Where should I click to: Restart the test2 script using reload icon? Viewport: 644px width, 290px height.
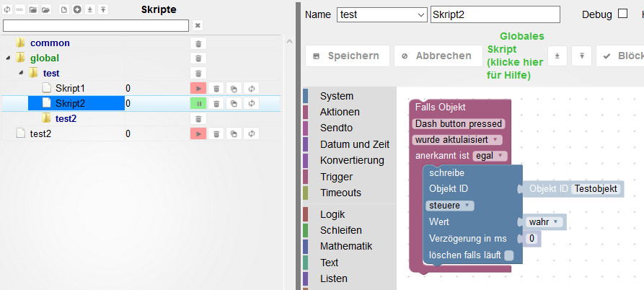click(251, 133)
